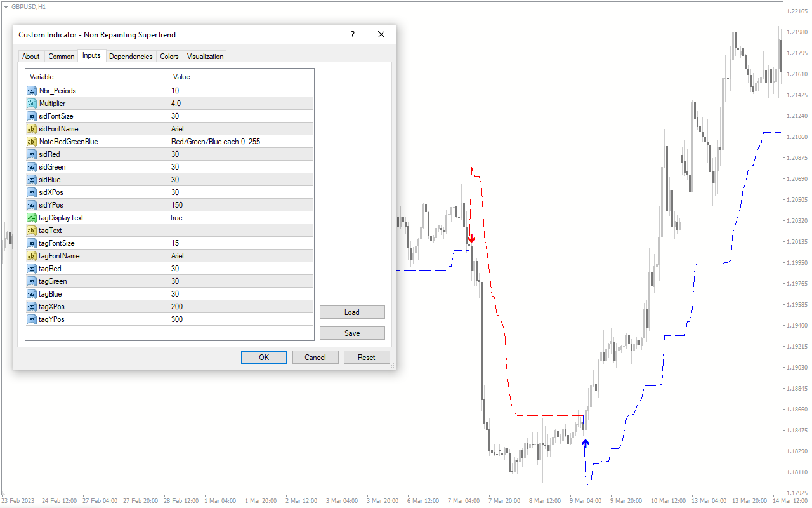Click the Reset button
The image size is (812, 508).
(x=367, y=358)
